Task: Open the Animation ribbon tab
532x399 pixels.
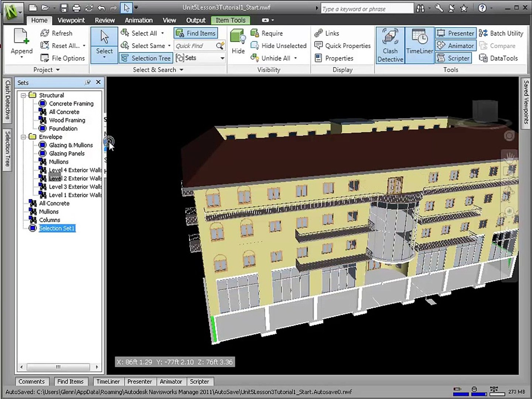Action: pyautogui.click(x=139, y=20)
